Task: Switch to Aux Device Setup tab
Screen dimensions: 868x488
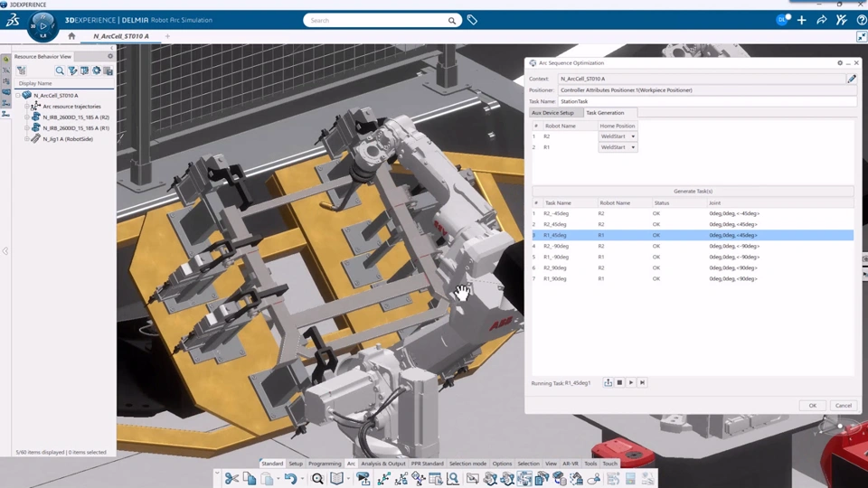Action: (x=552, y=113)
